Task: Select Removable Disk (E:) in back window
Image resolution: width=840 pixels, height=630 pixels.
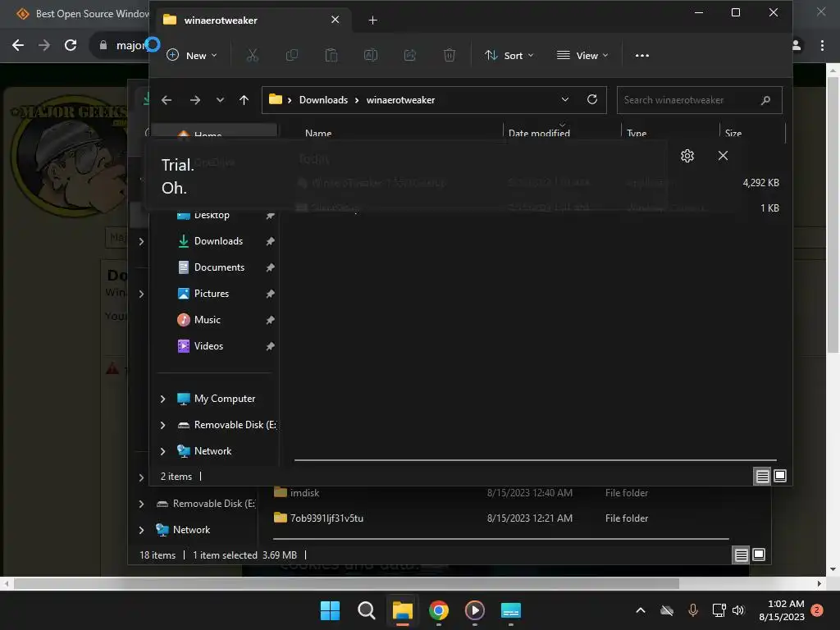Action: coord(213,504)
